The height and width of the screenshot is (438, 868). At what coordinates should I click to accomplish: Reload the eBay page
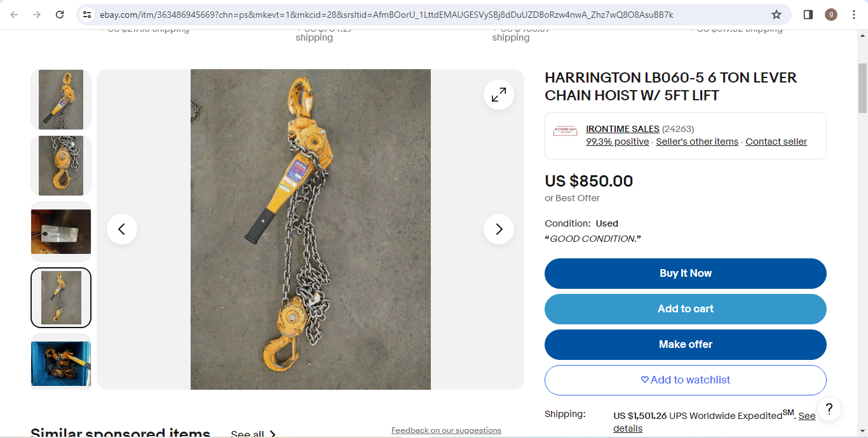60,15
